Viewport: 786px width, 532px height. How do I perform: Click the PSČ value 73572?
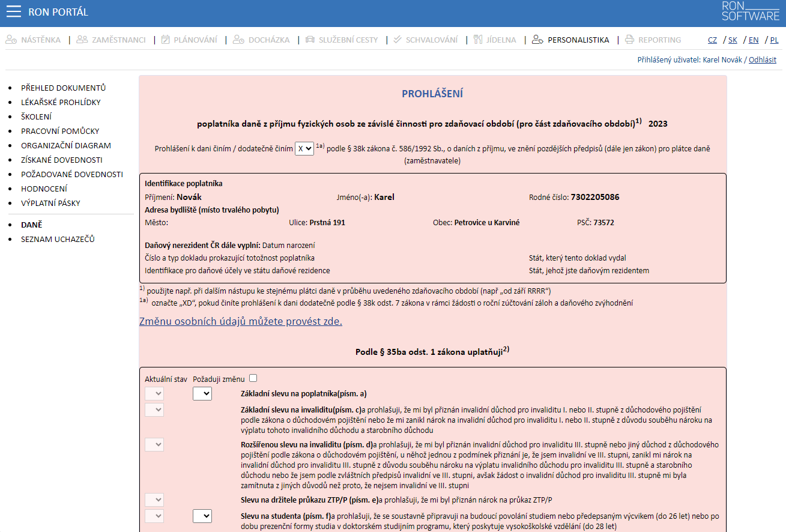603,222
